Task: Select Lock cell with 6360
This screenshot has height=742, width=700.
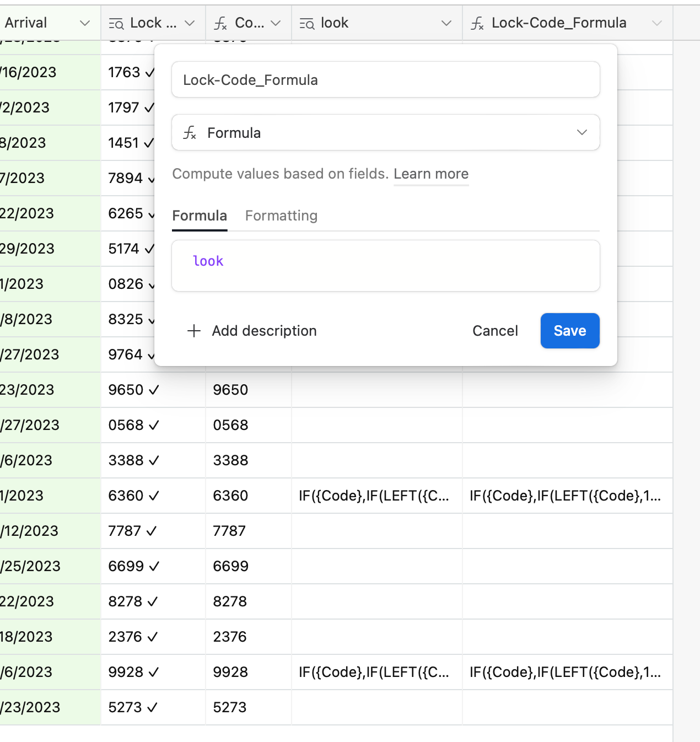Action: tap(153, 496)
